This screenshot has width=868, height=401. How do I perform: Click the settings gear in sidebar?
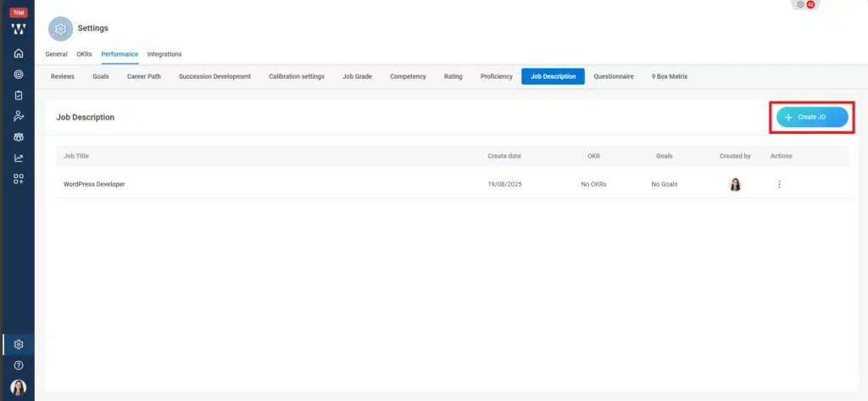pyautogui.click(x=19, y=344)
